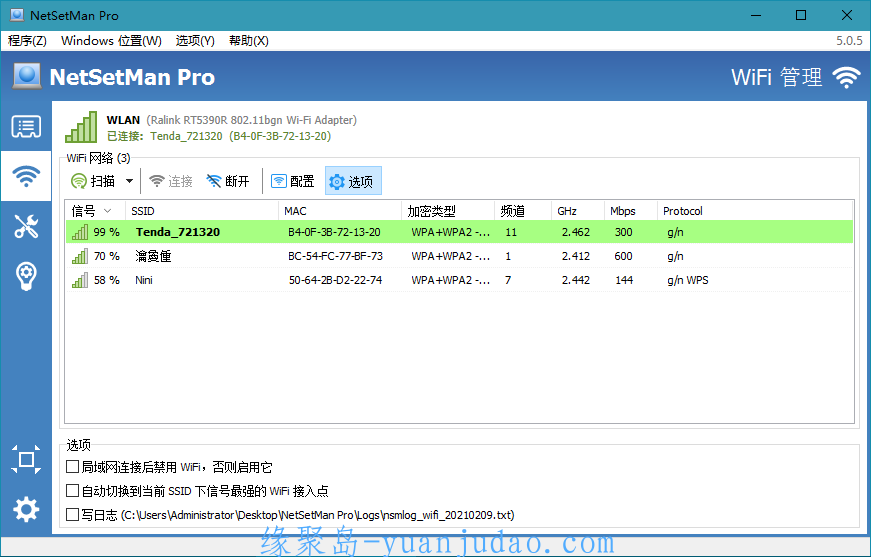This screenshot has height=557, width=871.
Task: Open the 选项(Y) menu
Action: coord(195,41)
